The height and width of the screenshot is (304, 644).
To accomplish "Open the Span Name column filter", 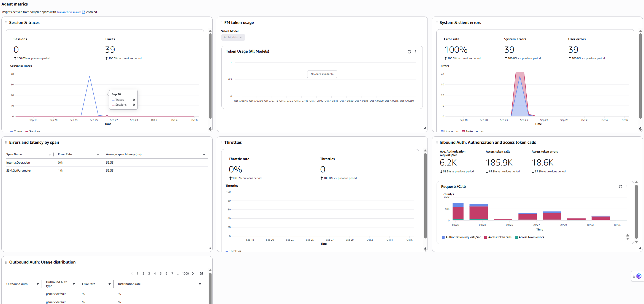I will (50, 154).
